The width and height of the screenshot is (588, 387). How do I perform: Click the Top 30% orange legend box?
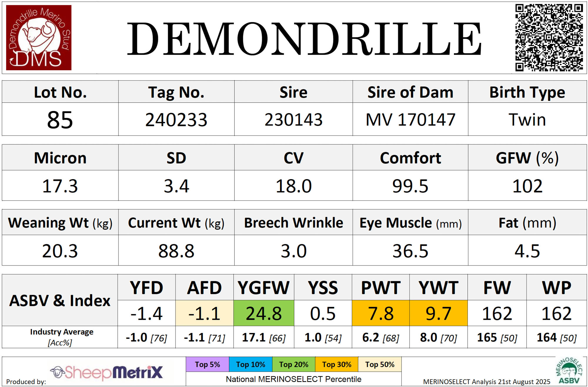tap(337, 364)
